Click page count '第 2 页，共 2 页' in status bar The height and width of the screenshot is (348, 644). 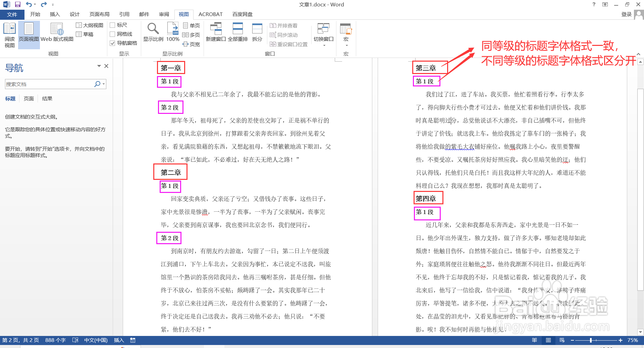20,340
